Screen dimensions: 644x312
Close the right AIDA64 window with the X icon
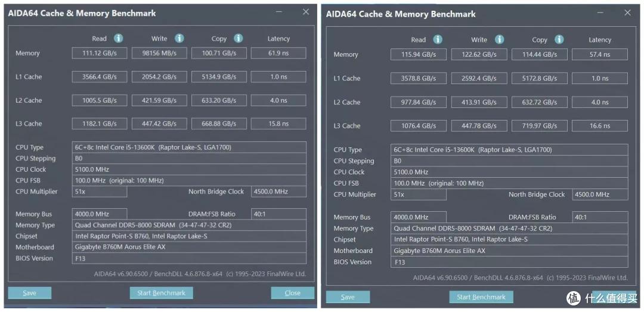click(x=627, y=13)
